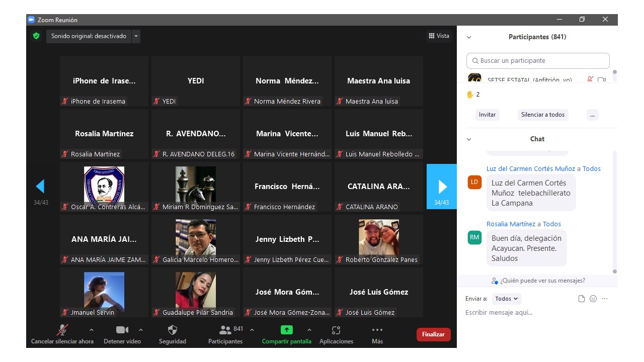
Task: Collapse the Participantes (841) panel chevron
Action: point(469,37)
